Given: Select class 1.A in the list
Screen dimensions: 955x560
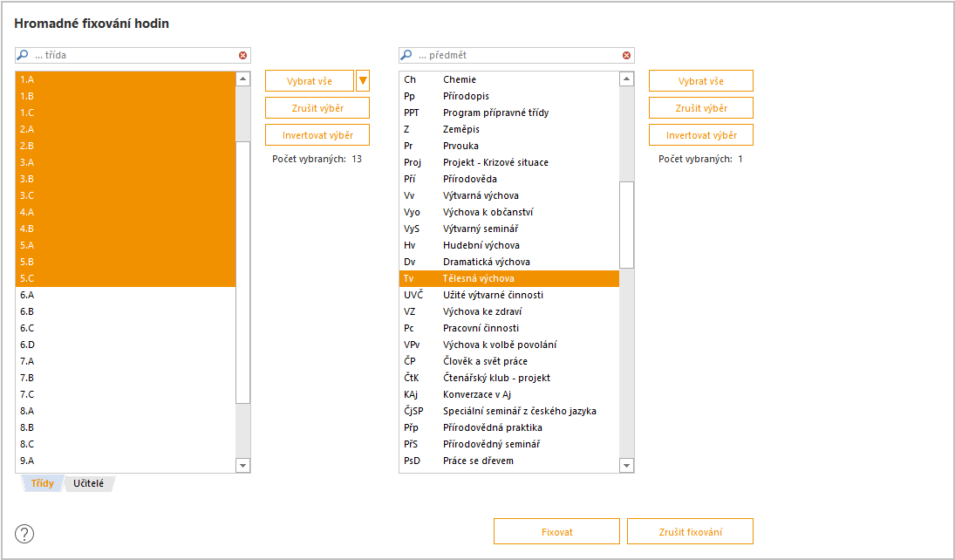Looking at the screenshot, I should [x=126, y=79].
